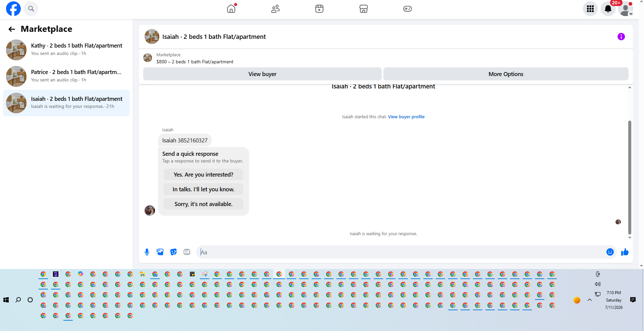Open the Facebook menu grid
The width and height of the screenshot is (644, 331).
(x=590, y=9)
